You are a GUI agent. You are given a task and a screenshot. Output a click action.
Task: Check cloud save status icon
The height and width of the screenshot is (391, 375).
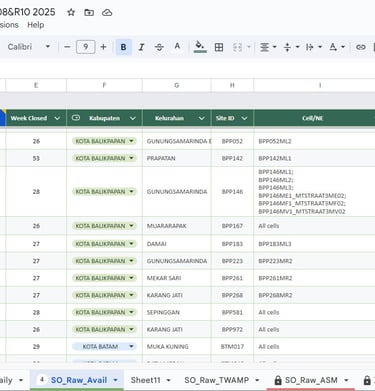(107, 13)
